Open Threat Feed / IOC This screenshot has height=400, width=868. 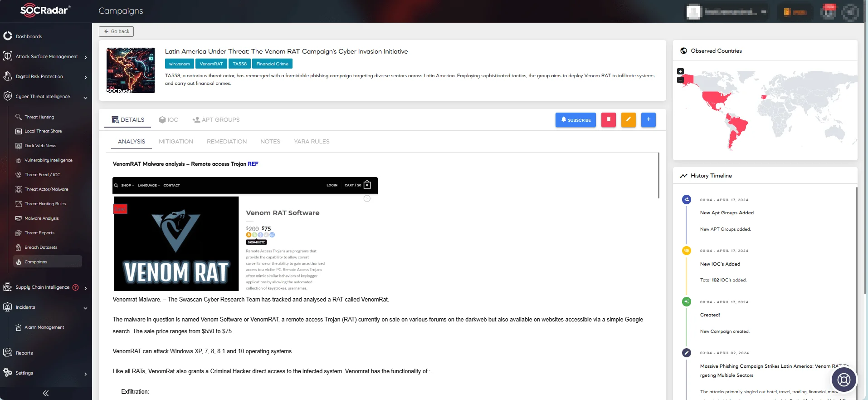(x=42, y=175)
